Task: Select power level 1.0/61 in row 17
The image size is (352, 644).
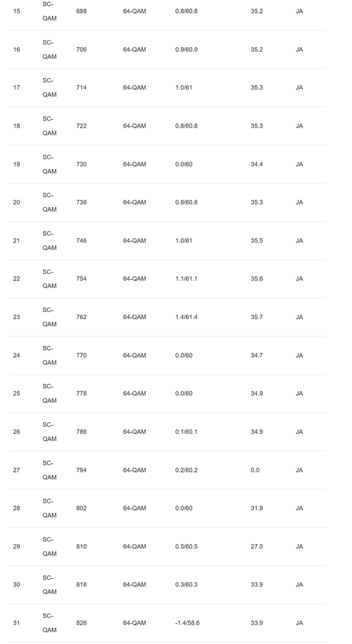Action: tap(184, 88)
